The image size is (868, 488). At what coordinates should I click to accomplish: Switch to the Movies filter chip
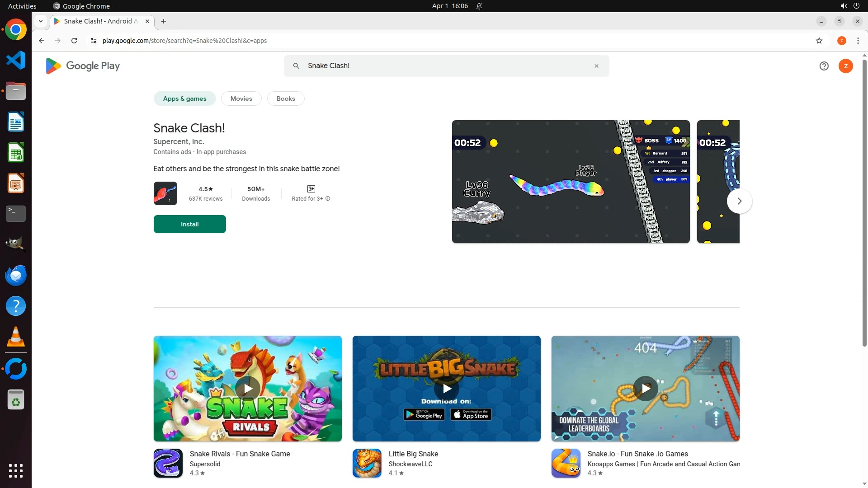tap(241, 99)
